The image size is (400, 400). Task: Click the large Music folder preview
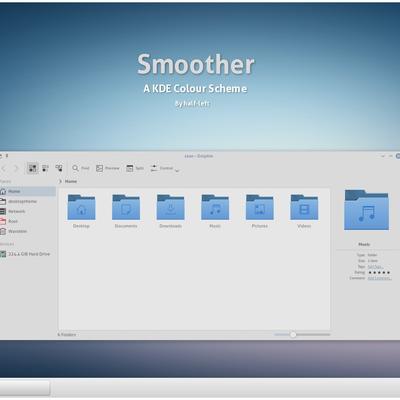[x=367, y=210]
